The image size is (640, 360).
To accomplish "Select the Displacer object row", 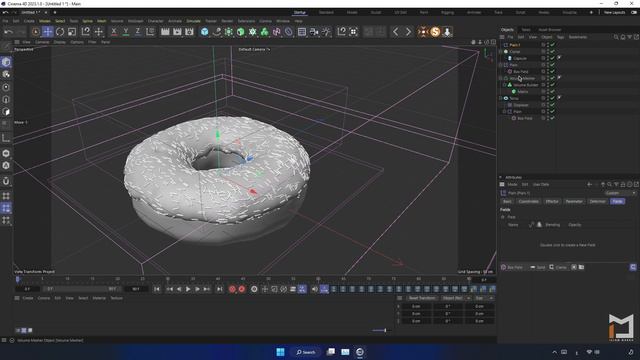I will coord(521,105).
